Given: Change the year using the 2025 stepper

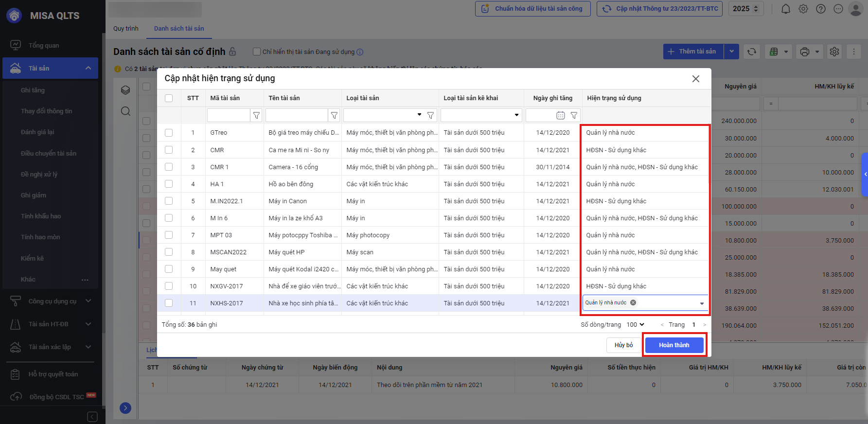Looking at the screenshot, I should pyautogui.click(x=756, y=9).
